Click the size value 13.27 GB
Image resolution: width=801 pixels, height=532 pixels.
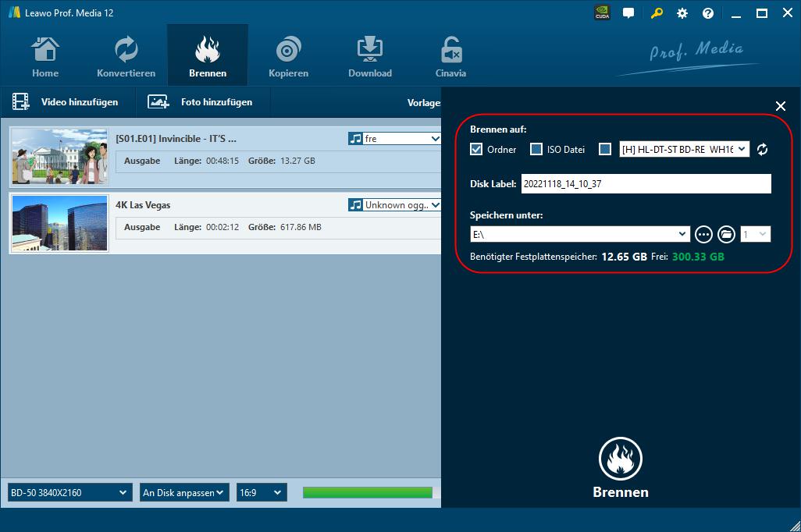297,161
